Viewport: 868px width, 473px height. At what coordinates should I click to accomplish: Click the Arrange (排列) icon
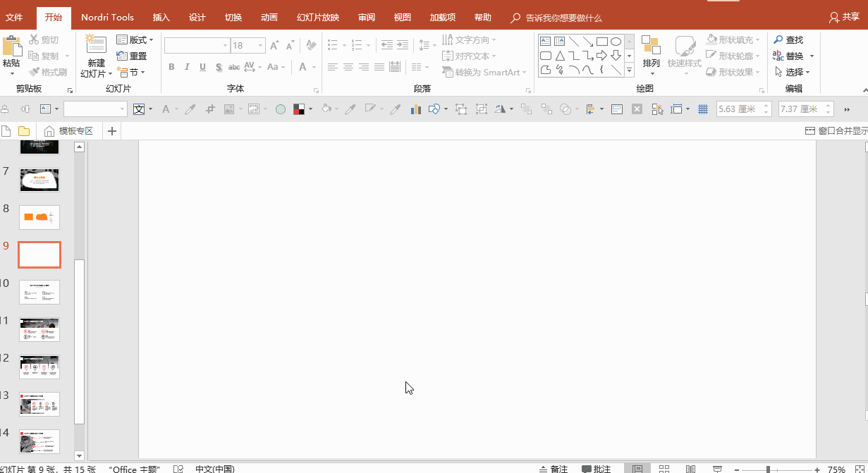click(651, 47)
